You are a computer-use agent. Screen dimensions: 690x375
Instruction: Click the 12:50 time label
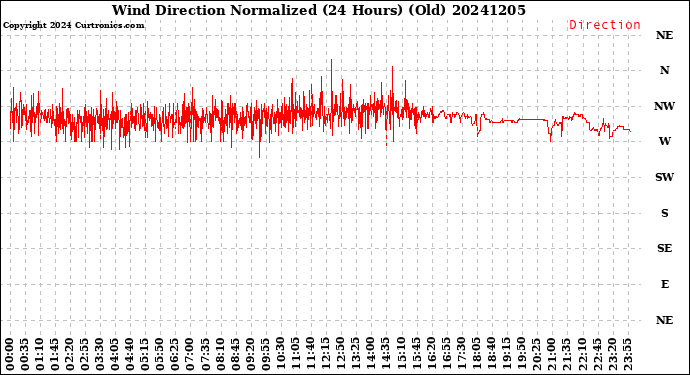[341, 354]
